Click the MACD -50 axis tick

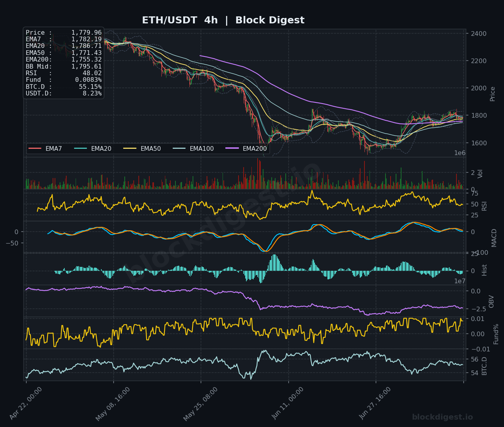(x=12, y=243)
